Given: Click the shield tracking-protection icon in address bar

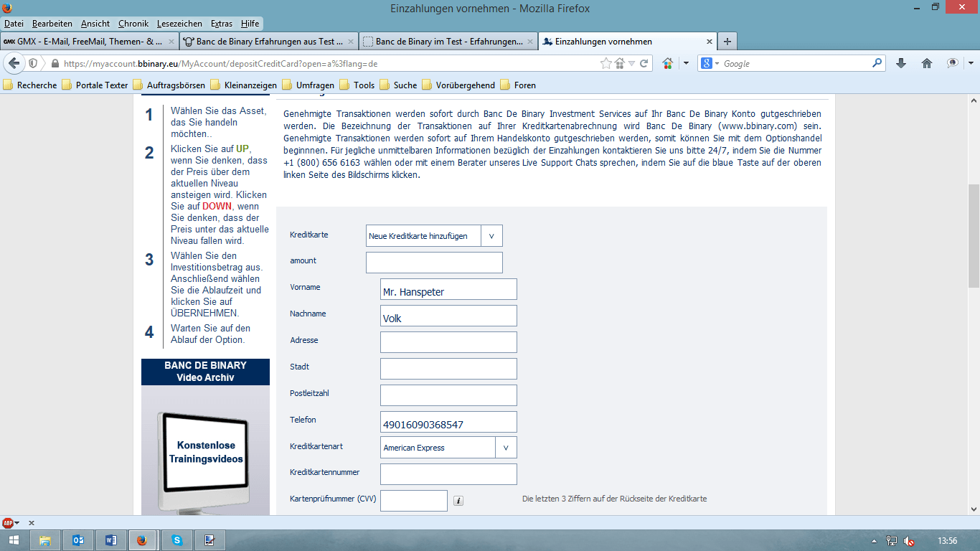Looking at the screenshot, I should pos(33,63).
